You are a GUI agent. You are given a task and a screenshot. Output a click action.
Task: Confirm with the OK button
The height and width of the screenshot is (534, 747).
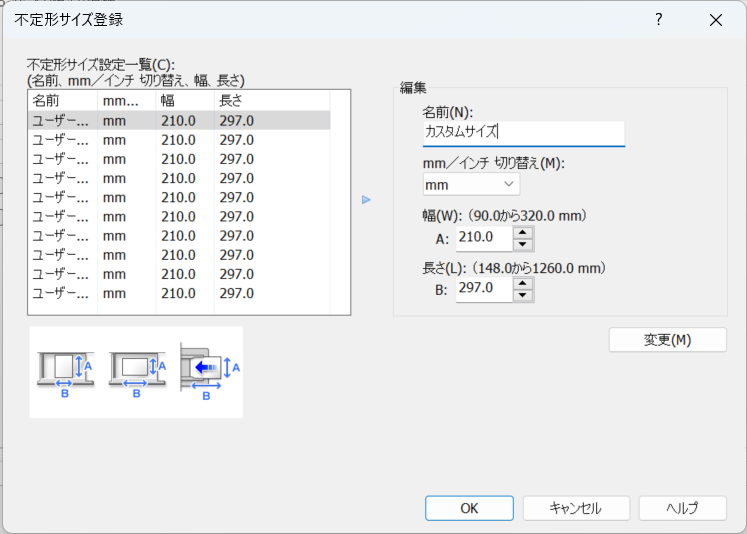click(469, 508)
